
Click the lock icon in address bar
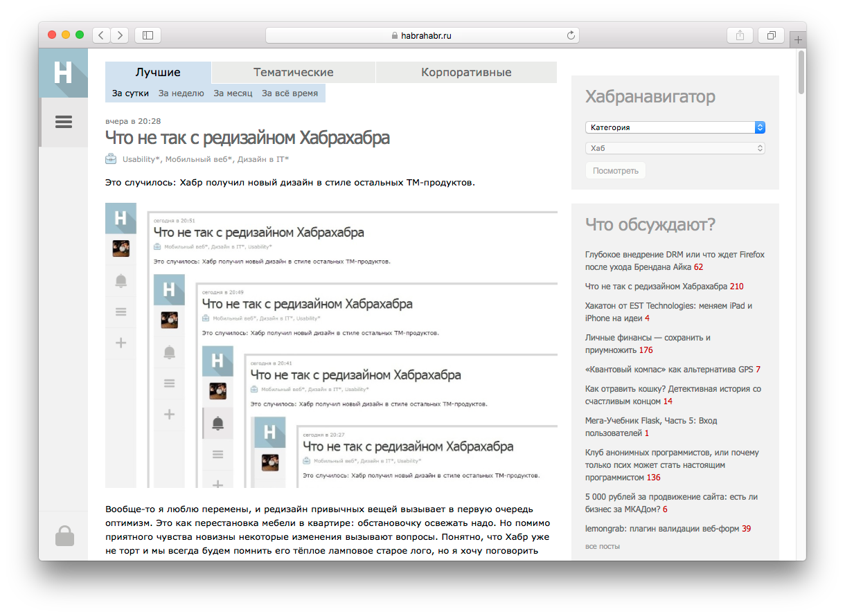point(395,35)
